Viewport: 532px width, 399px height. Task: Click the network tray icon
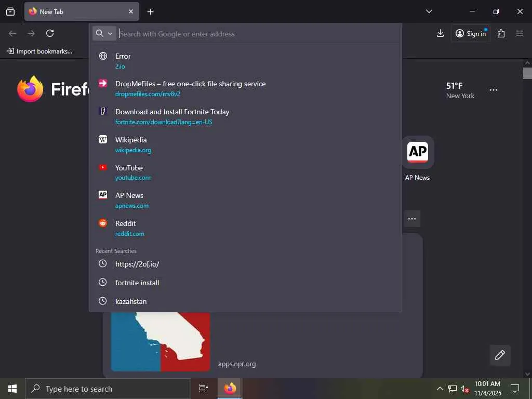pyautogui.click(x=453, y=389)
